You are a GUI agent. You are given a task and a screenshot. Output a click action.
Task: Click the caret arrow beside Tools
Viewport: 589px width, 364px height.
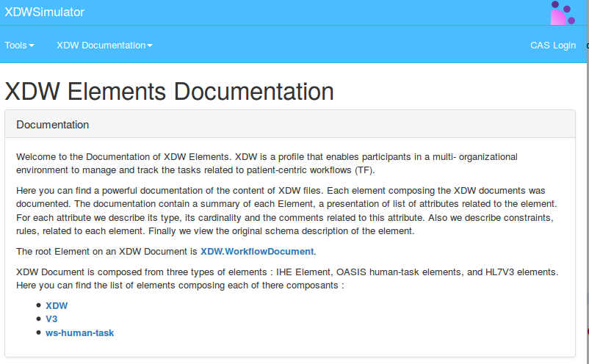coord(32,46)
